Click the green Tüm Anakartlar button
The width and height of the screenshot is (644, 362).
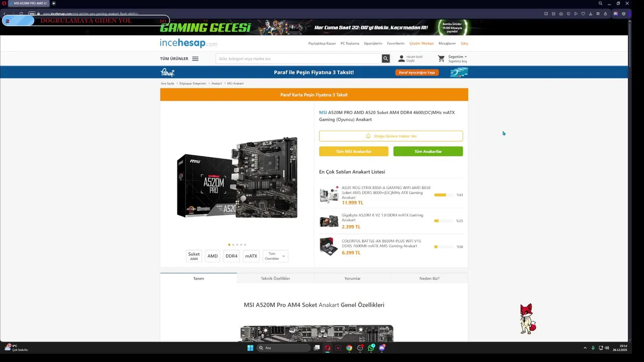(428, 151)
